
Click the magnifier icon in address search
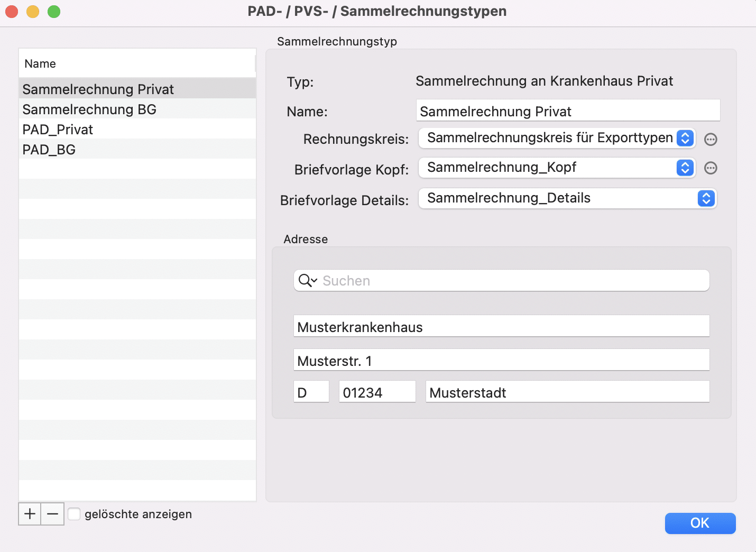307,280
